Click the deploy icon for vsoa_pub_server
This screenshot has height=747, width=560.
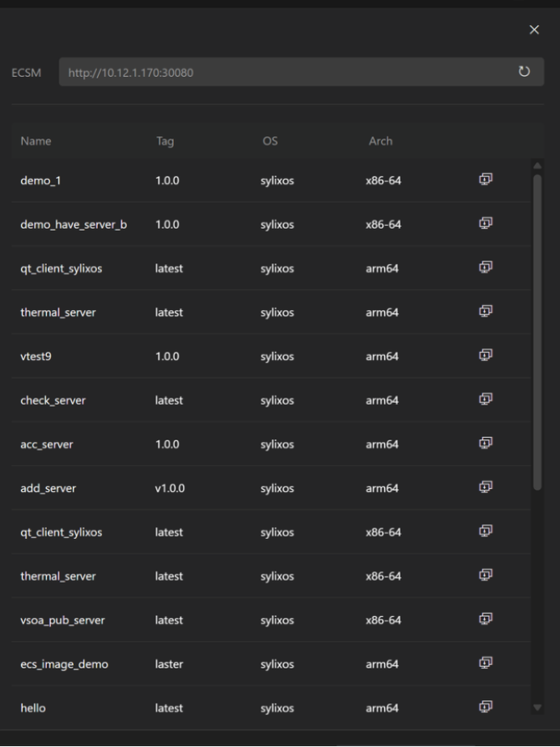486,619
